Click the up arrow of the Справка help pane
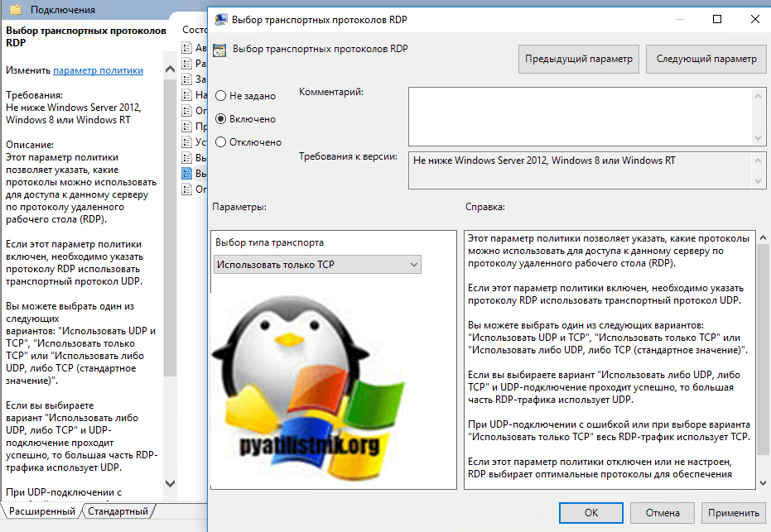771x532 pixels. [x=764, y=237]
